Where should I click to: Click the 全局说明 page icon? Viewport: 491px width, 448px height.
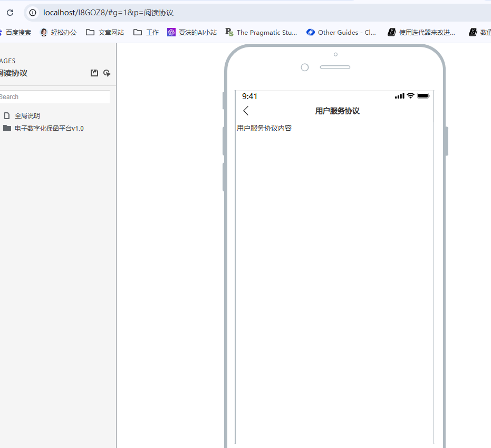pos(7,116)
